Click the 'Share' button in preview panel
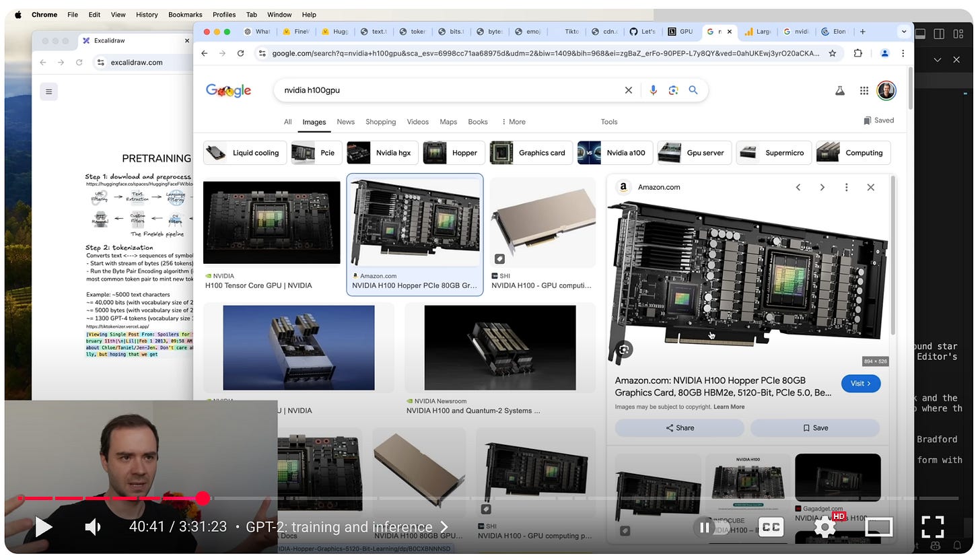The width and height of the screenshot is (980, 560). coord(680,428)
